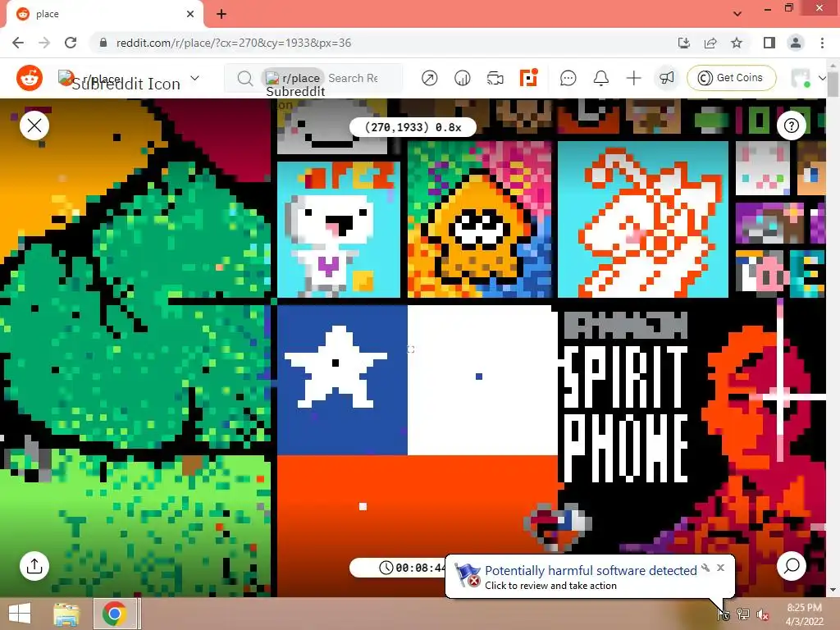
Task: Dismiss the harmful software notification
Action: [720, 568]
